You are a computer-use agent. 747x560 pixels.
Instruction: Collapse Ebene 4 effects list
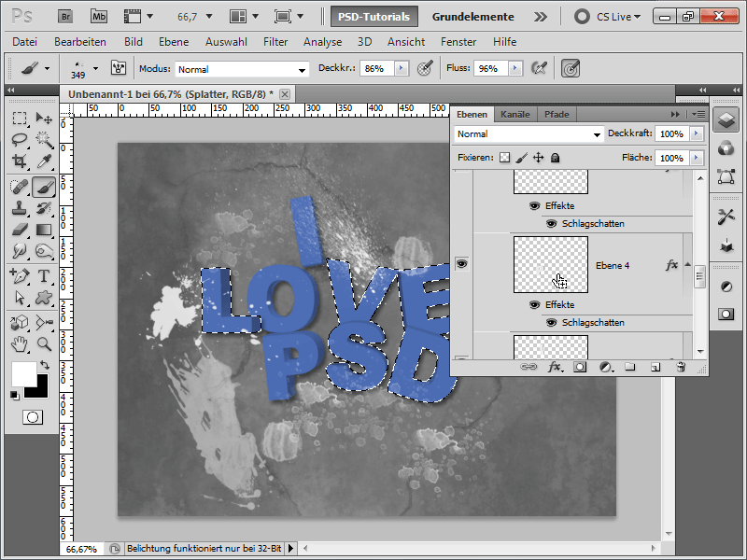[688, 264]
